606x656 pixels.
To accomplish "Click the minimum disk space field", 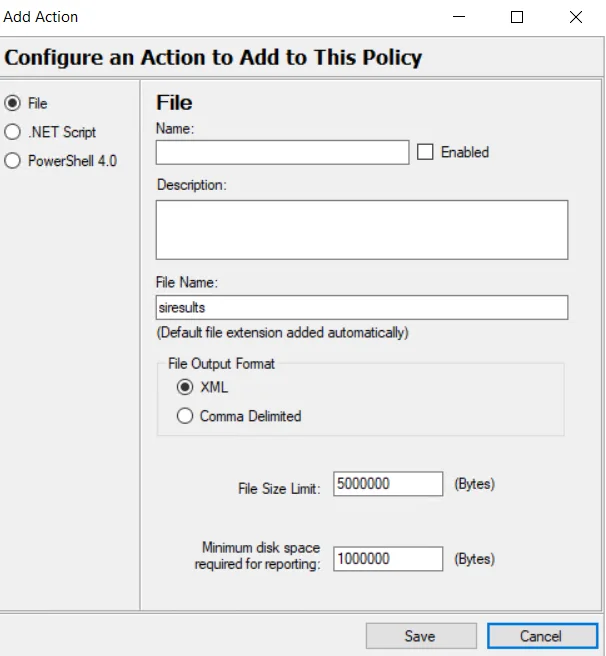I will click(x=388, y=559).
